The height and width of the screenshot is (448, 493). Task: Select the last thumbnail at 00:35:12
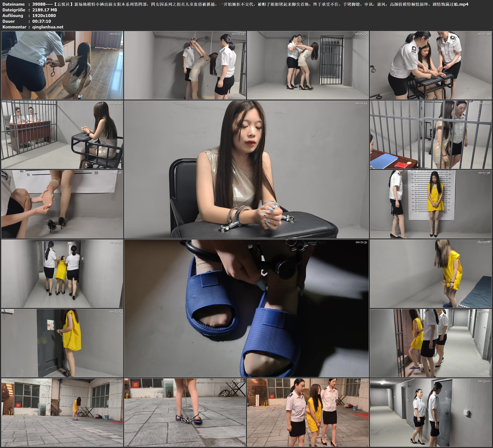tap(431, 412)
